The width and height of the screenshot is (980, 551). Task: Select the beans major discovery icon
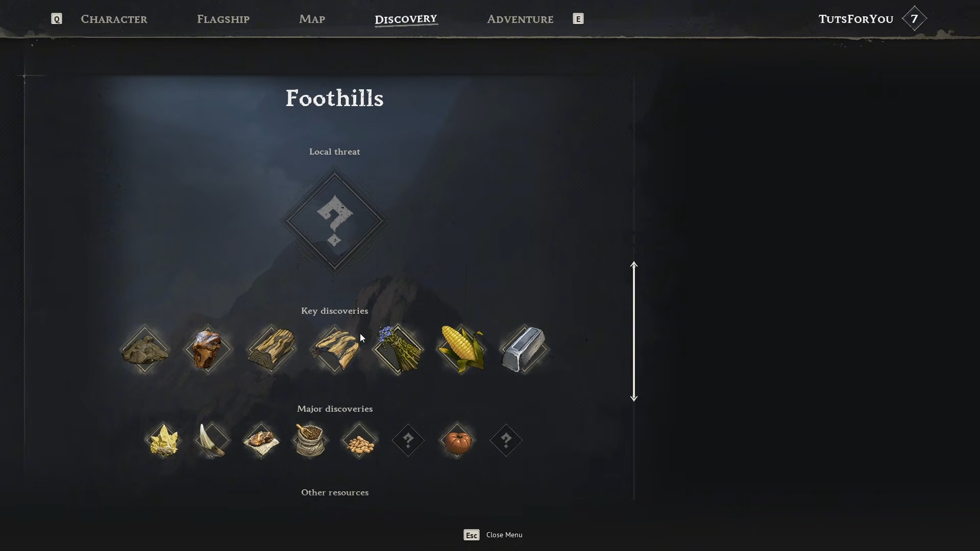click(359, 440)
